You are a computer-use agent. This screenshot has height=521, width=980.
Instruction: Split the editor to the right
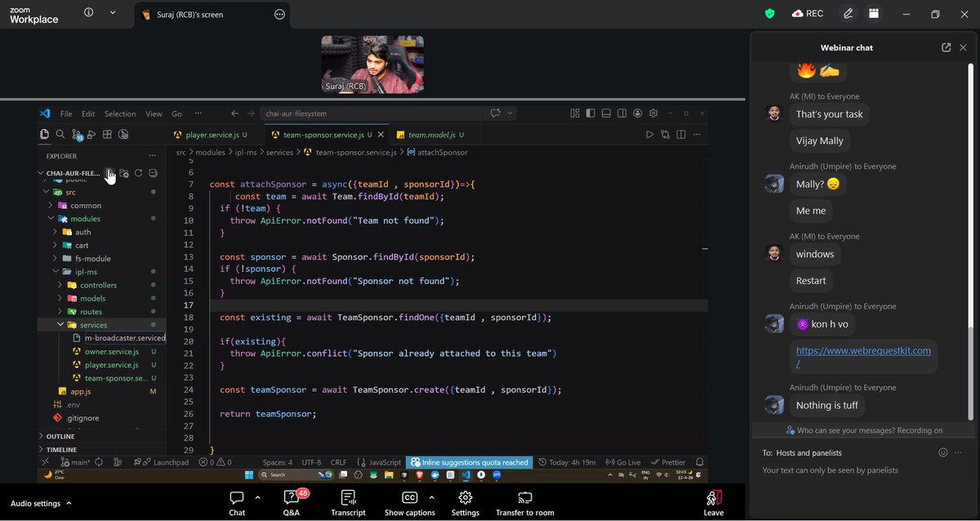pos(681,135)
